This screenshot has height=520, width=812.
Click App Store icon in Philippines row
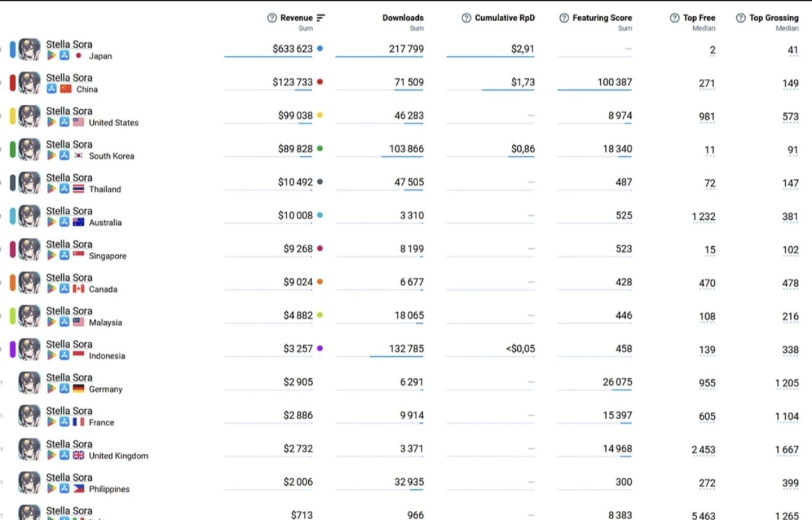[64, 489]
